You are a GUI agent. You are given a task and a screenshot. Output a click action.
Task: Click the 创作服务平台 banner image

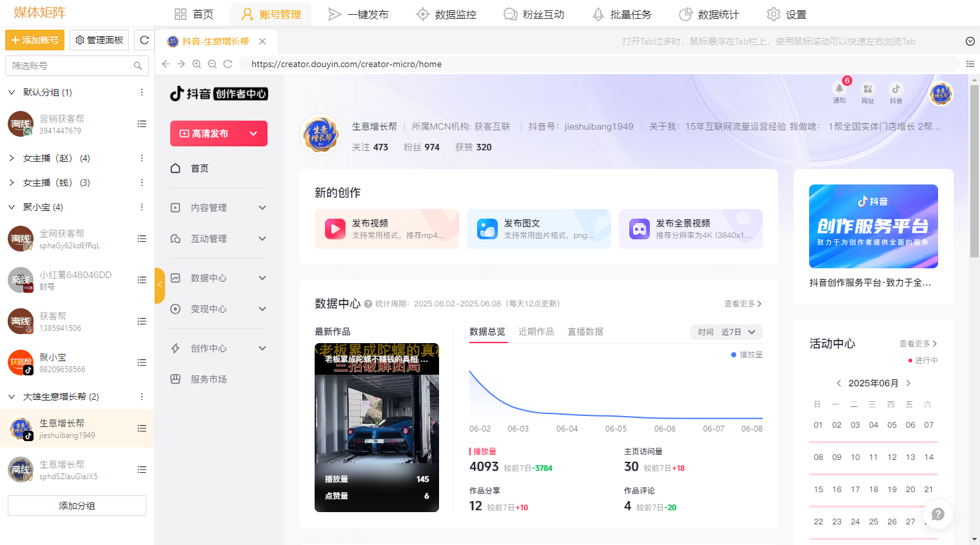[x=874, y=226]
